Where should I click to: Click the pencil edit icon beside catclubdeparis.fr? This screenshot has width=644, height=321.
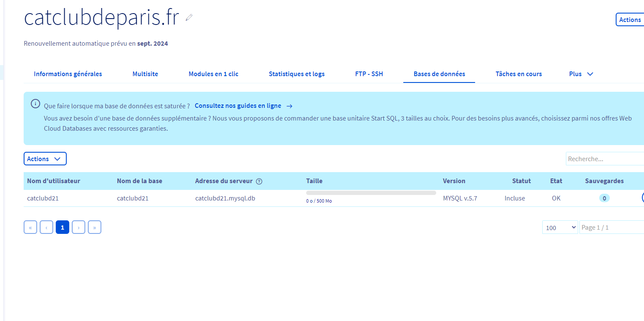point(189,17)
